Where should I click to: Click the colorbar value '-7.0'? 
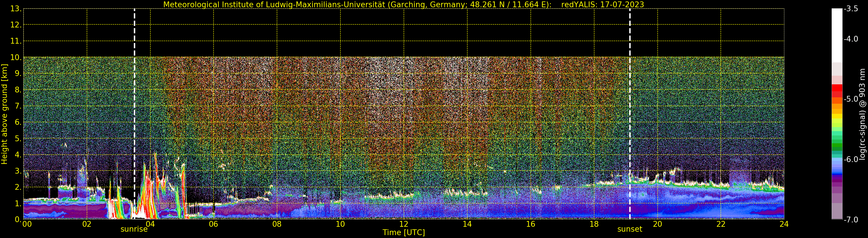pyautogui.click(x=851, y=220)
